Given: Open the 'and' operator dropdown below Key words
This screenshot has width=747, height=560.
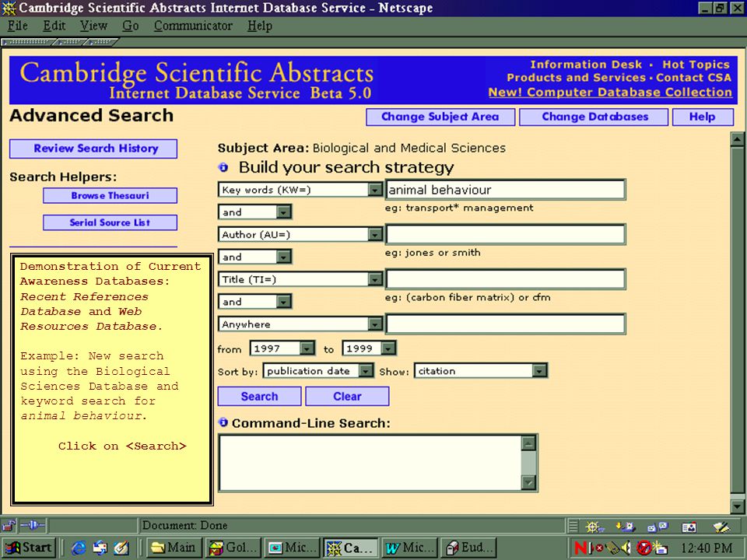Looking at the screenshot, I should (x=284, y=212).
